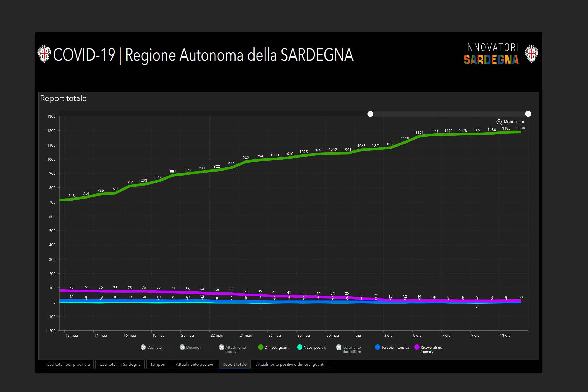Click the zoom-out magnifier icon
Viewport: 588px width, 392px height.
(x=499, y=122)
